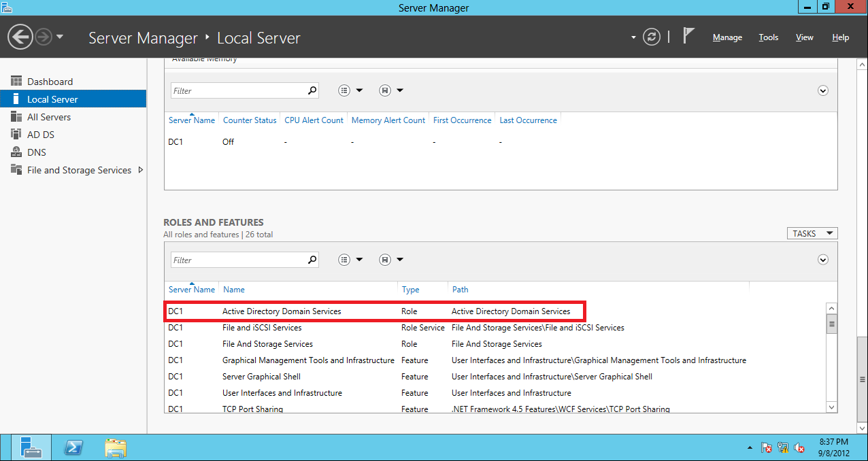Viewport: 868px width, 461px height.
Task: Open the volume icon in the system tray
Action: [800, 448]
